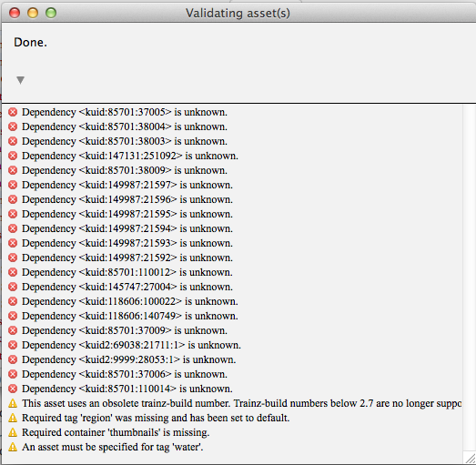The height and width of the screenshot is (465, 476).
Task: Click the yellow minimize window button
Action: click(x=33, y=13)
